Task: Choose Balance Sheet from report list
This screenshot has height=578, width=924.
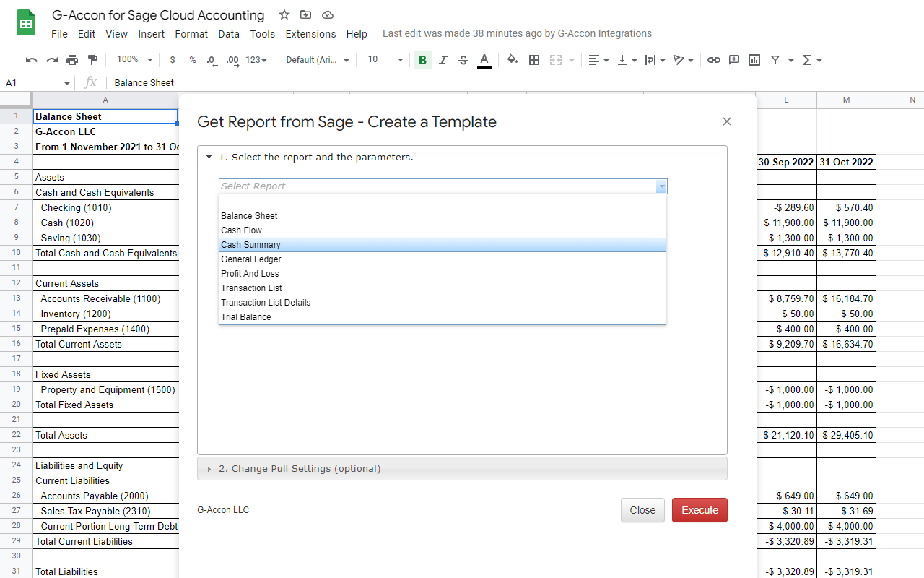Action: point(442,216)
